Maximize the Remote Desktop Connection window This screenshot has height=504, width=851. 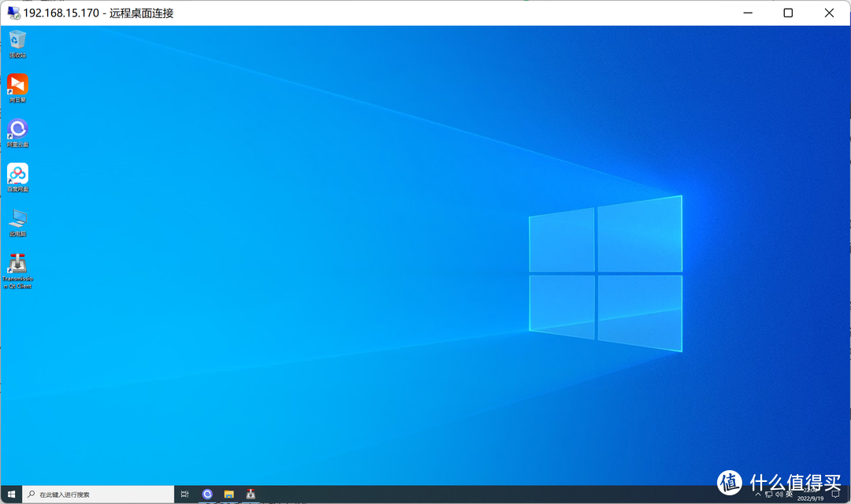(789, 13)
